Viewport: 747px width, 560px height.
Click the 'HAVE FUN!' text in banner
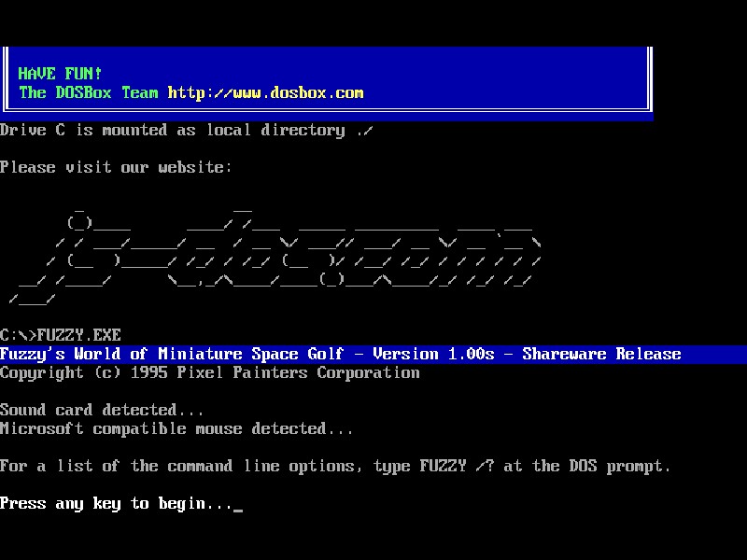pyautogui.click(x=61, y=74)
